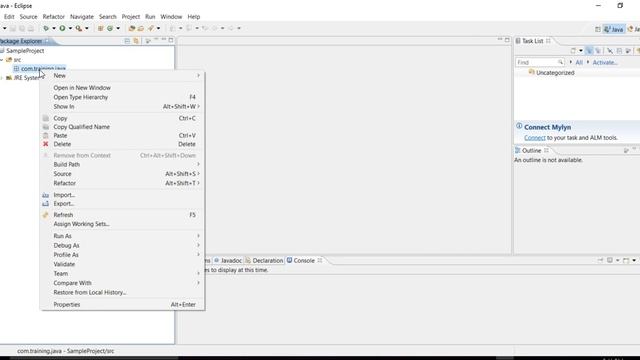The image size is (640, 360).
Task: Click Collapse All icon in Task List
Action: 619,51
